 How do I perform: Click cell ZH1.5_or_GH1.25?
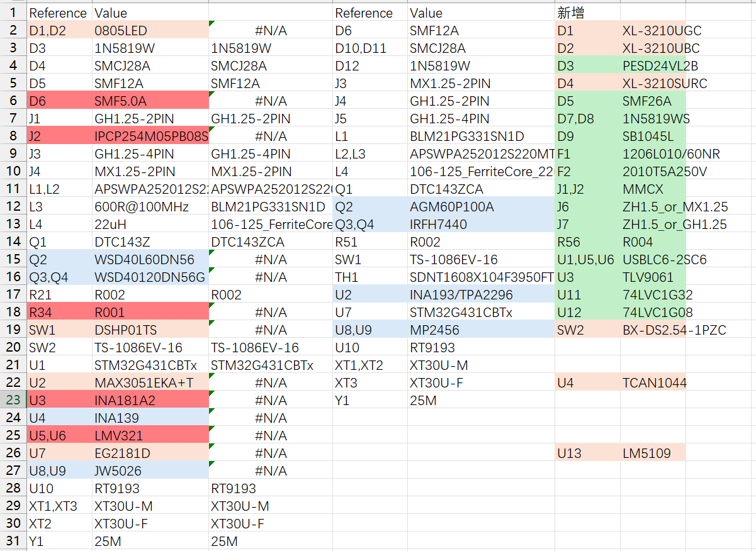click(x=653, y=224)
